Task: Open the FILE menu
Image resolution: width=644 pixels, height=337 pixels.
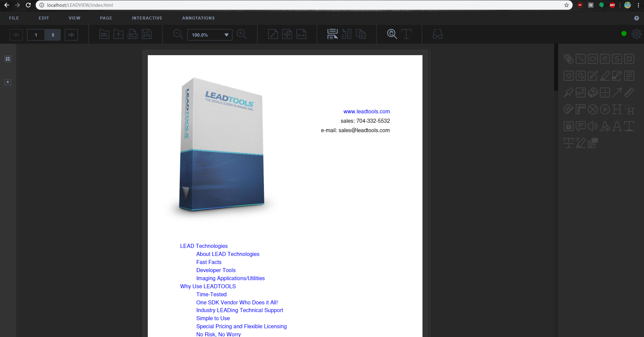Action: coord(14,18)
